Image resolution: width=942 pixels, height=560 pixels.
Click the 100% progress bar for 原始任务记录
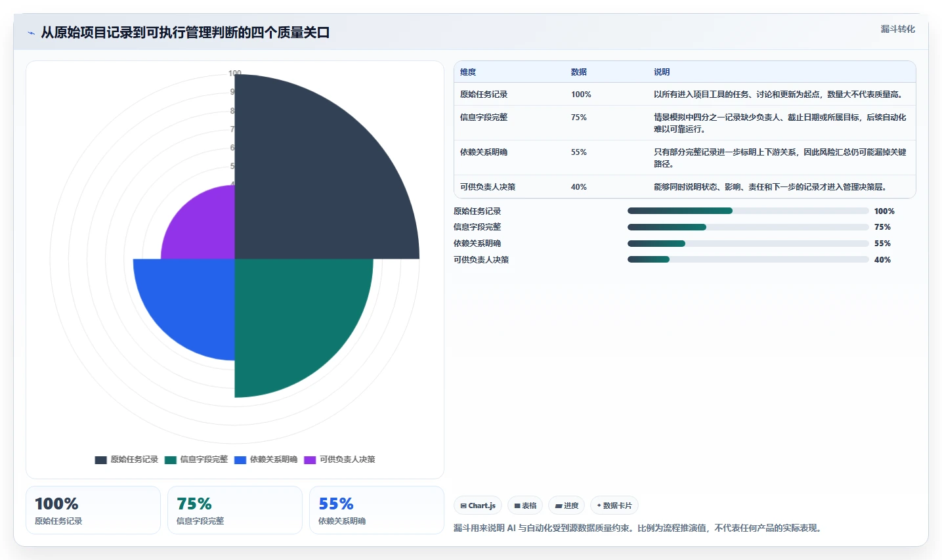tap(748, 211)
